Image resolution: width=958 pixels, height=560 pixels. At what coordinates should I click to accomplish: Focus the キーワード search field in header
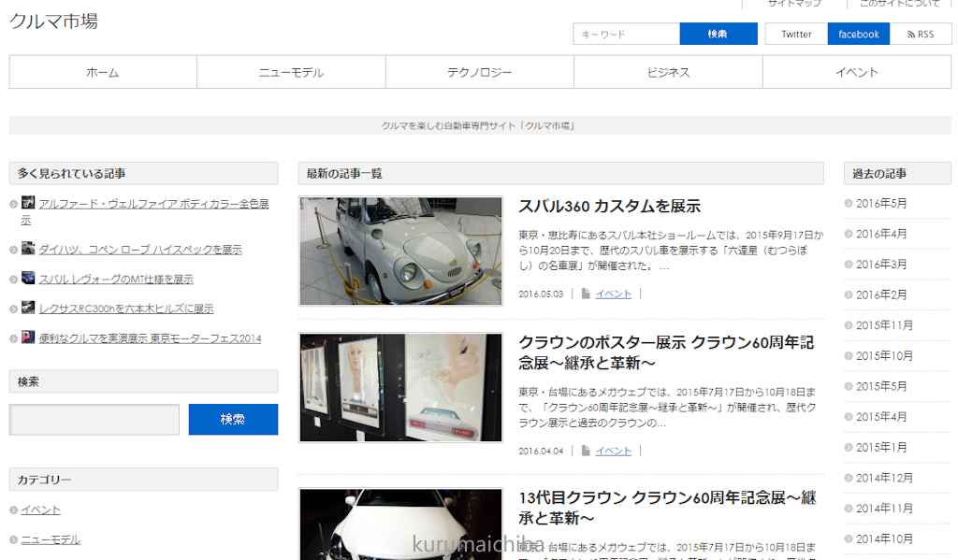pyautogui.click(x=626, y=35)
